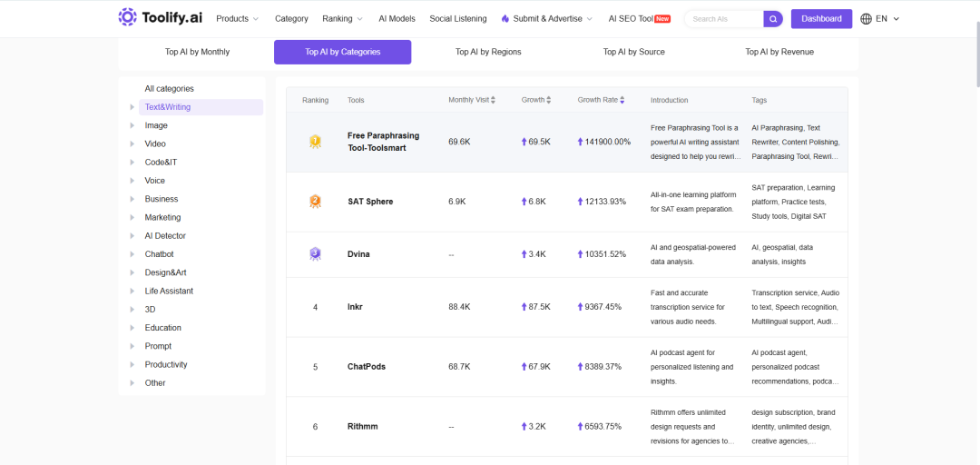Open the Submit & Advertise dropdown
This screenshot has width=980, height=465.
546,19
